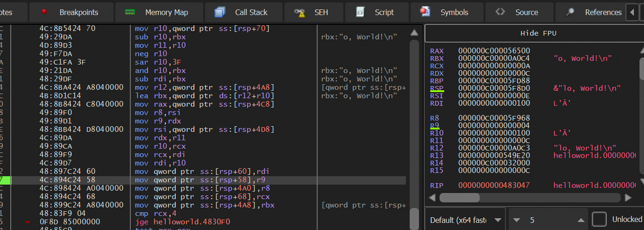The width and height of the screenshot is (644, 230).
Task: Click the red RIP register value
Action: click(x=494, y=185)
